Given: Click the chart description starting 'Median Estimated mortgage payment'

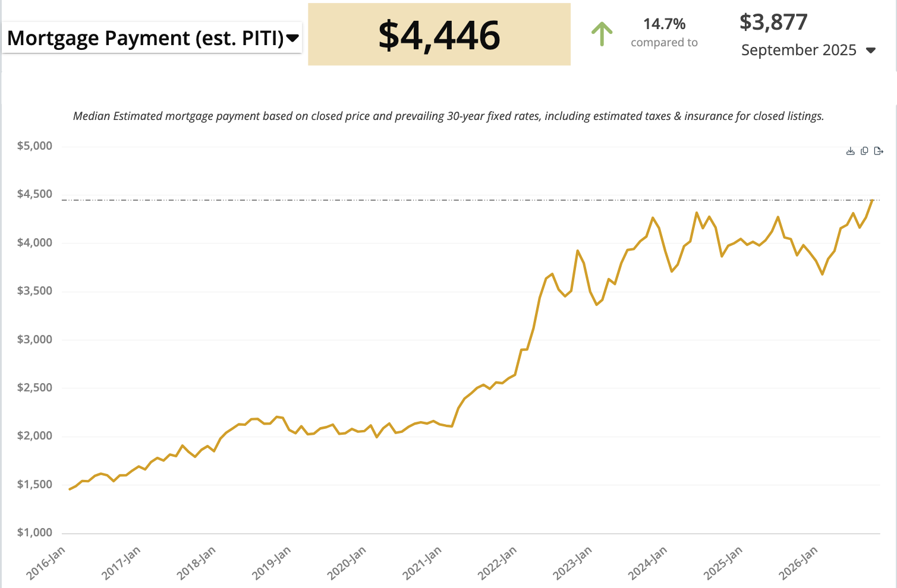Looking at the screenshot, I should pyautogui.click(x=448, y=116).
